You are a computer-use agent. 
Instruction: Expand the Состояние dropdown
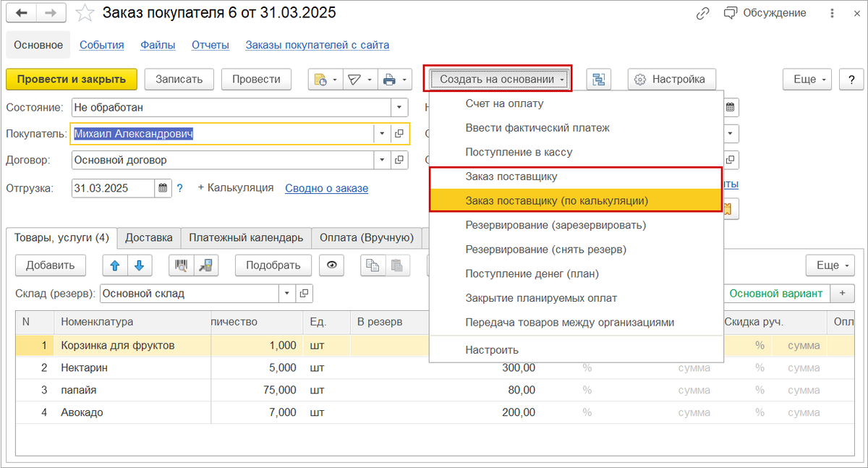click(400, 108)
